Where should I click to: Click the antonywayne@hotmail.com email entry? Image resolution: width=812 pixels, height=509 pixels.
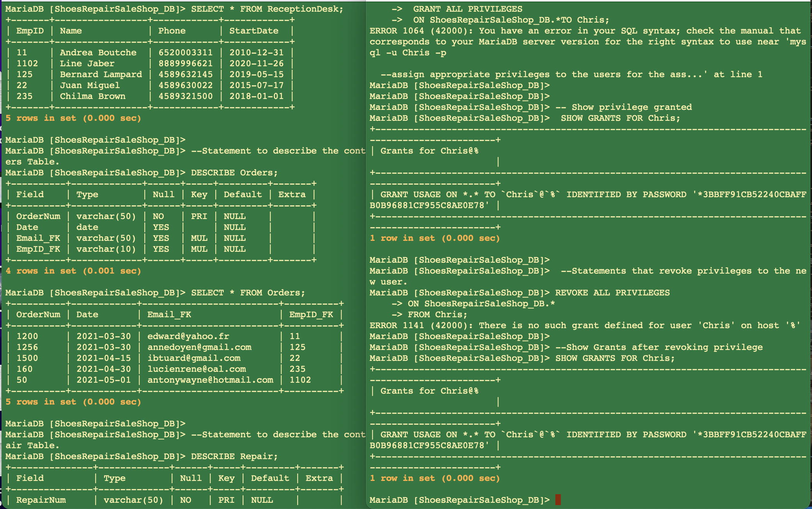pos(210,380)
